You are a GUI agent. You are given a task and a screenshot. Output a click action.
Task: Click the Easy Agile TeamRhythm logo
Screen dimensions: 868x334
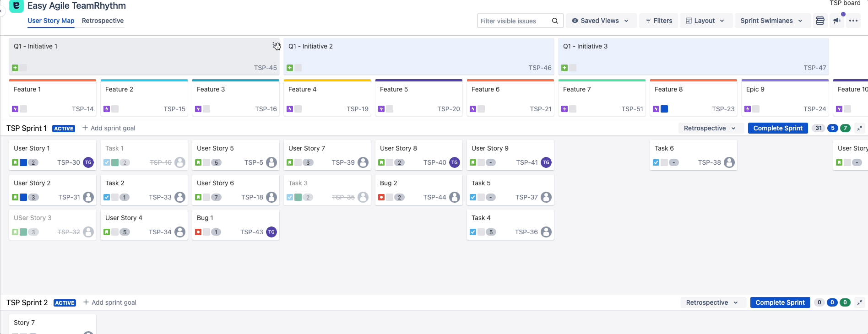16,6
